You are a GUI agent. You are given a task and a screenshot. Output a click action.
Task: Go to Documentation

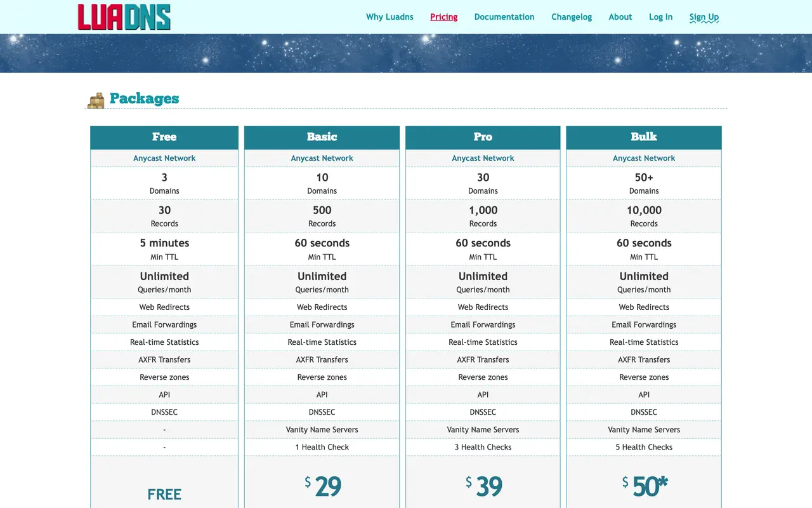tap(504, 17)
